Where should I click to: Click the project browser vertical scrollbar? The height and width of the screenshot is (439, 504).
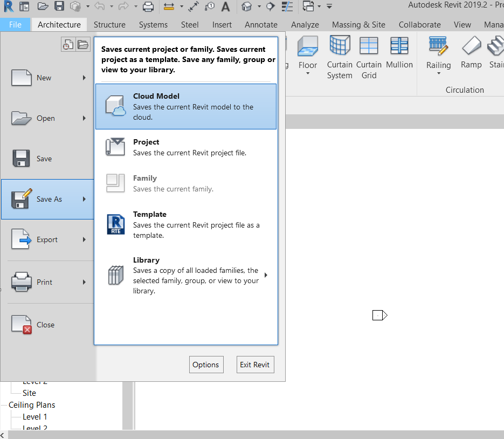pos(128,405)
